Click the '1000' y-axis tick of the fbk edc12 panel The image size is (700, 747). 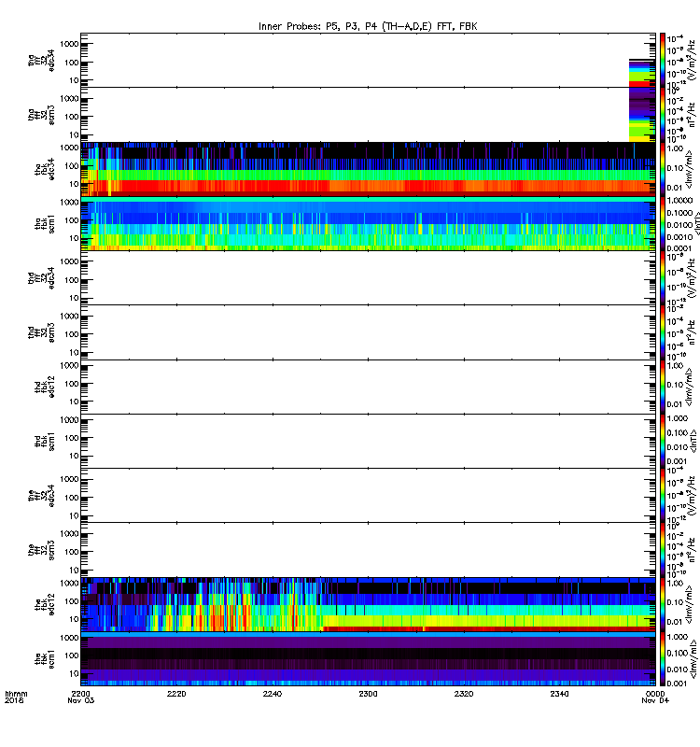point(69,583)
